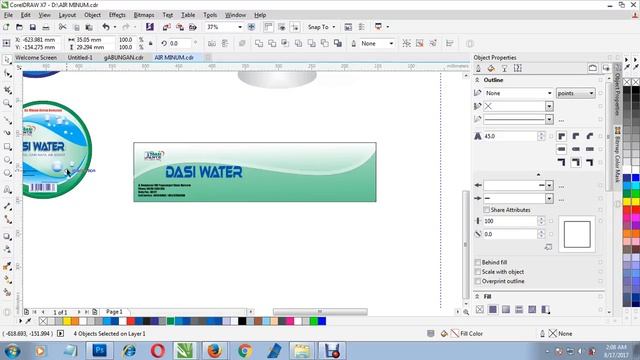The height and width of the screenshot is (360, 640).
Task: Select the Ellipse tool
Action: point(7,160)
